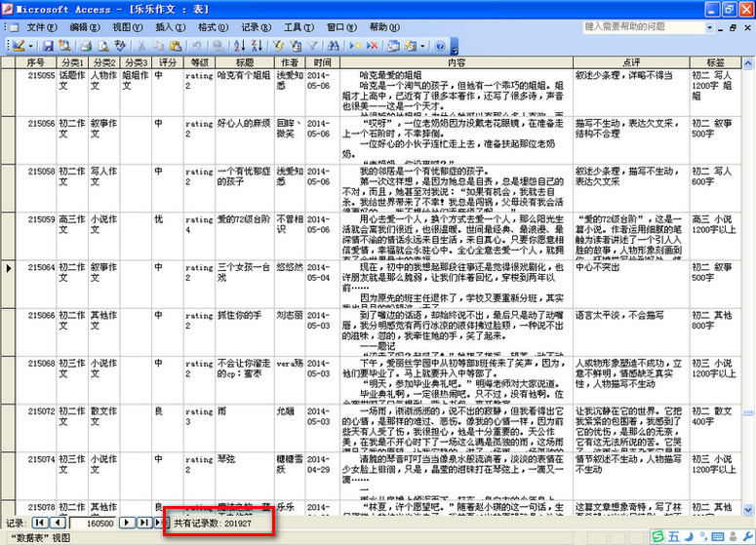Image resolution: width=756 pixels, height=545 pixels.
Task: Click the New Record toolbar icon
Action: click(x=355, y=46)
